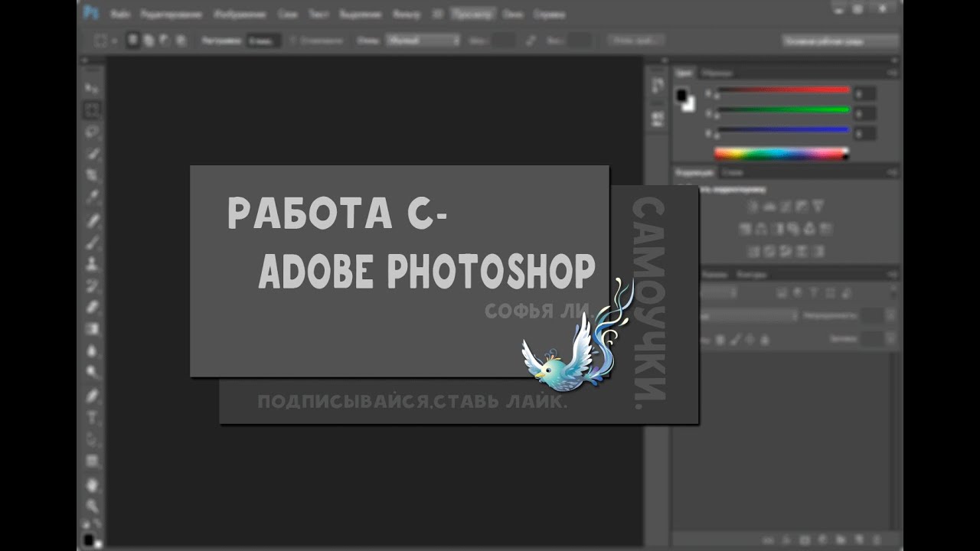The width and height of the screenshot is (980, 551).
Task: Open the Фильтр menu
Action: (x=405, y=14)
